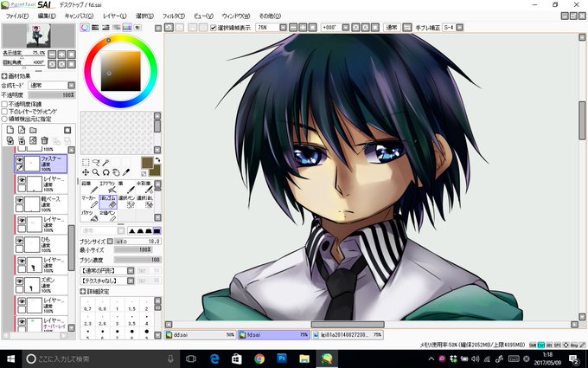Swap foreground and background colors
Image resolution: width=588 pixels, height=368 pixels.
[158, 159]
